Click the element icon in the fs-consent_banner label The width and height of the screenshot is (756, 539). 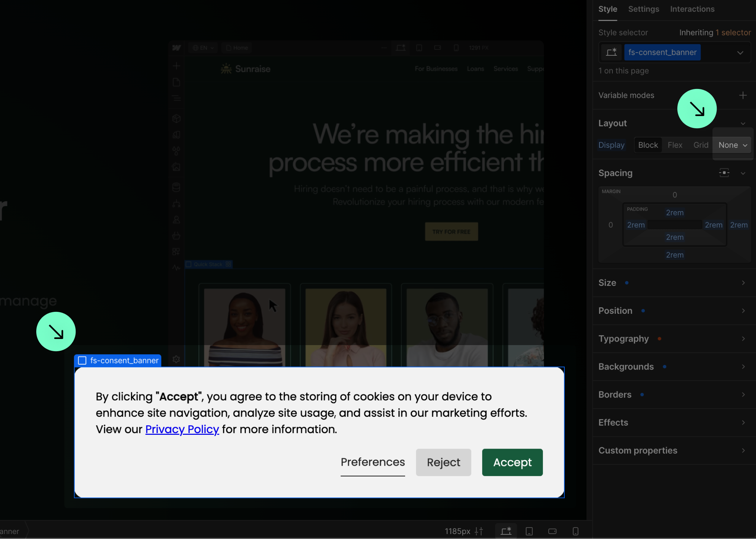[x=82, y=360]
